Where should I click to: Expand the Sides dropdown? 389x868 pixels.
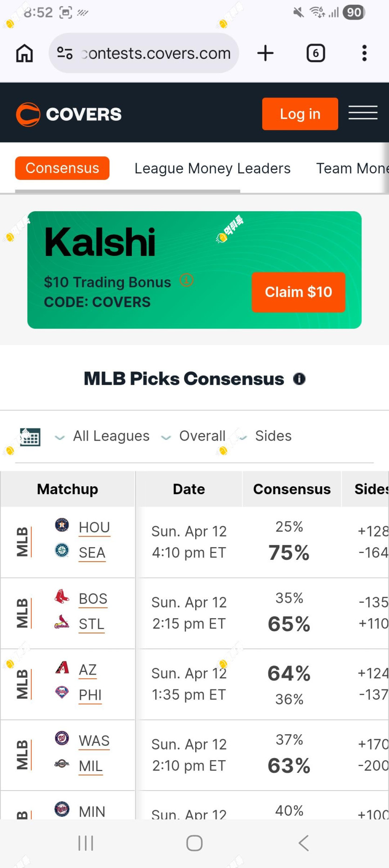(x=266, y=436)
